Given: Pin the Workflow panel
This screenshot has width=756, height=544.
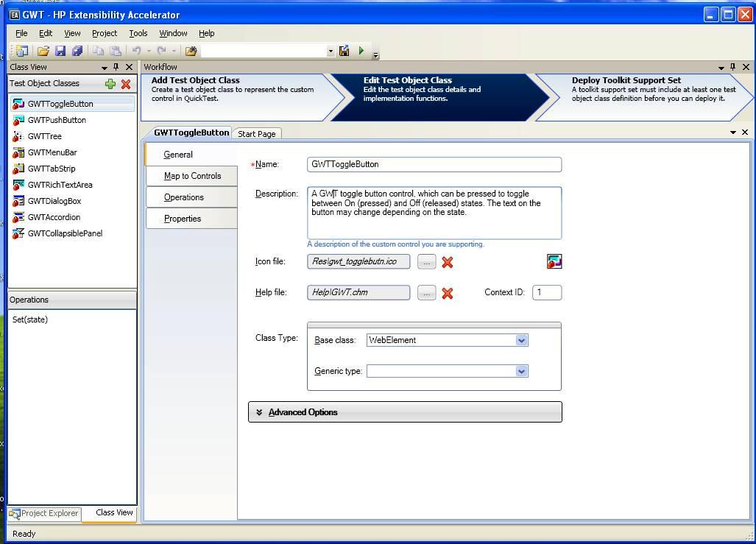Looking at the screenshot, I should click(x=733, y=67).
